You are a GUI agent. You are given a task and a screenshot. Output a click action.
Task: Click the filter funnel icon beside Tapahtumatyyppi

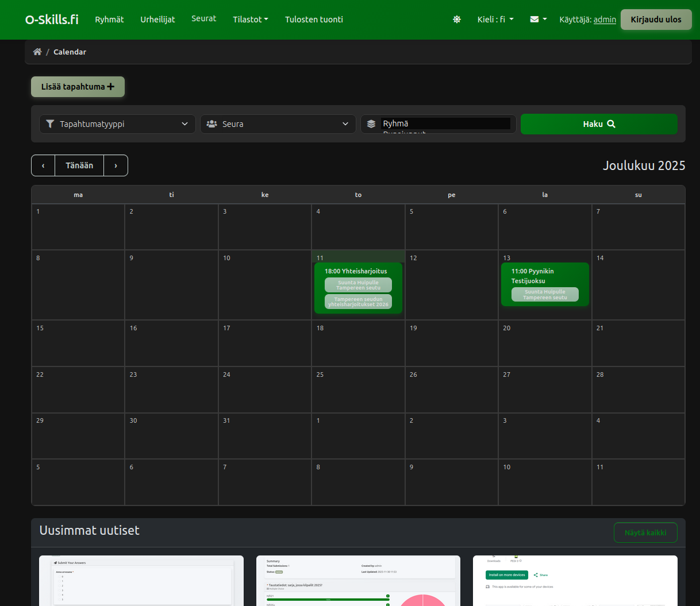[50, 123]
